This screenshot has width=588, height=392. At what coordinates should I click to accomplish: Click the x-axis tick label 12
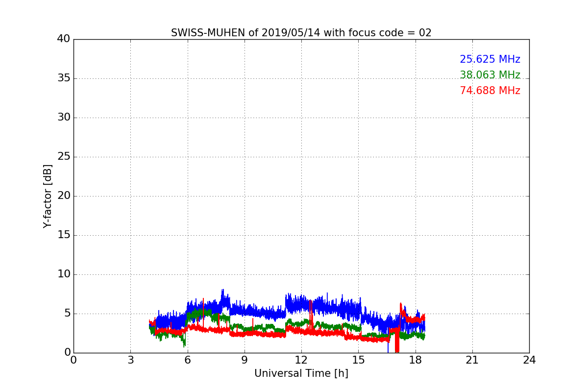(x=301, y=360)
